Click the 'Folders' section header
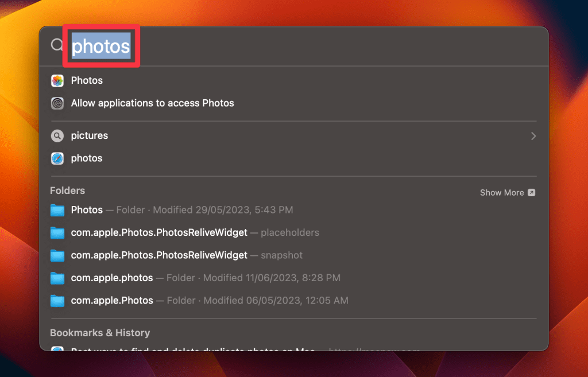This screenshot has width=588, height=377. click(x=68, y=191)
